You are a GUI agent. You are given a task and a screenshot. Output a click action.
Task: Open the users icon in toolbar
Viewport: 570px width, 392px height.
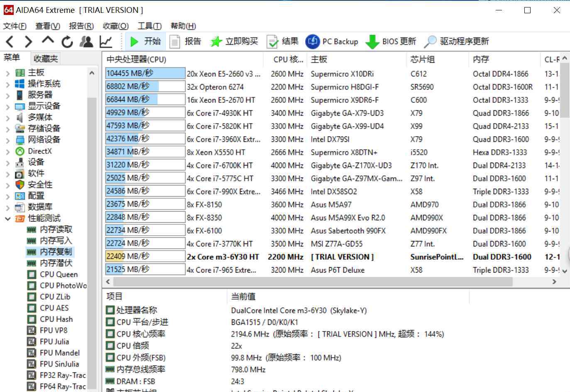pyautogui.click(x=86, y=41)
